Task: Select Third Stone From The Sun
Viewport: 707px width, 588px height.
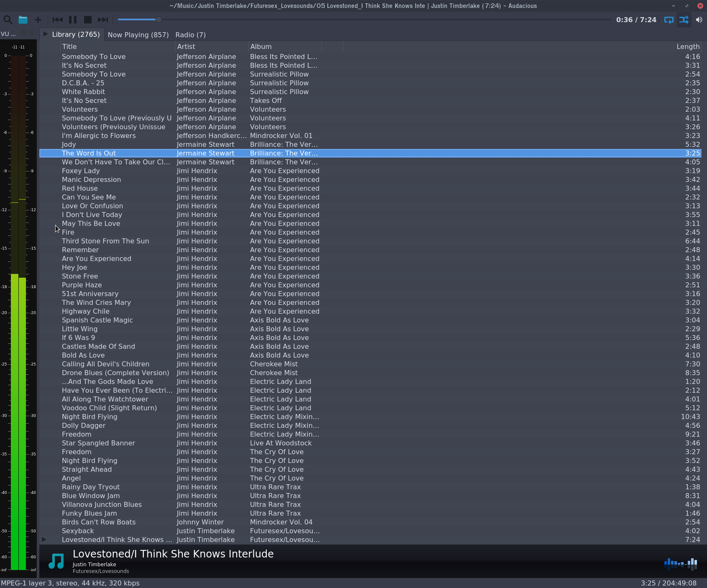Action: 370,241
